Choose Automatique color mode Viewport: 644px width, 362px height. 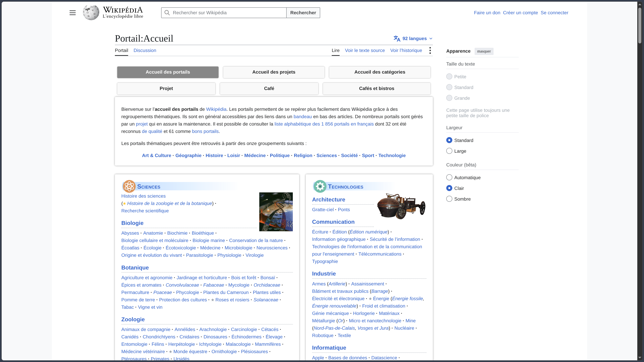coord(449,177)
